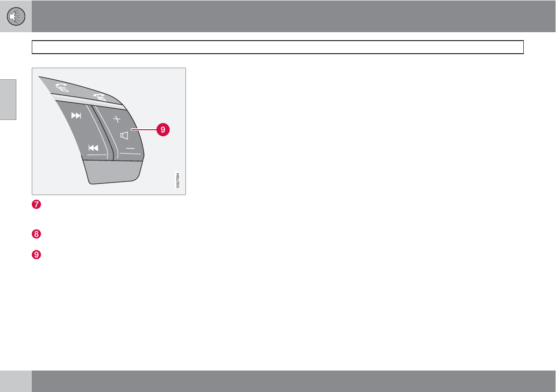Viewport: 556px width, 392px height.
Task: Click the red number 9 bullet in the list
Action: coord(36,255)
